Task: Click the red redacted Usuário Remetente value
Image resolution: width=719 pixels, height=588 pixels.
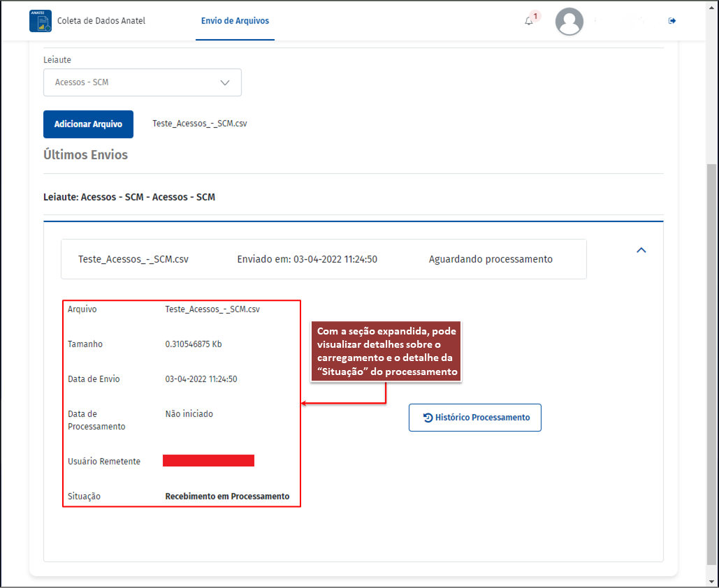Action: pyautogui.click(x=208, y=461)
